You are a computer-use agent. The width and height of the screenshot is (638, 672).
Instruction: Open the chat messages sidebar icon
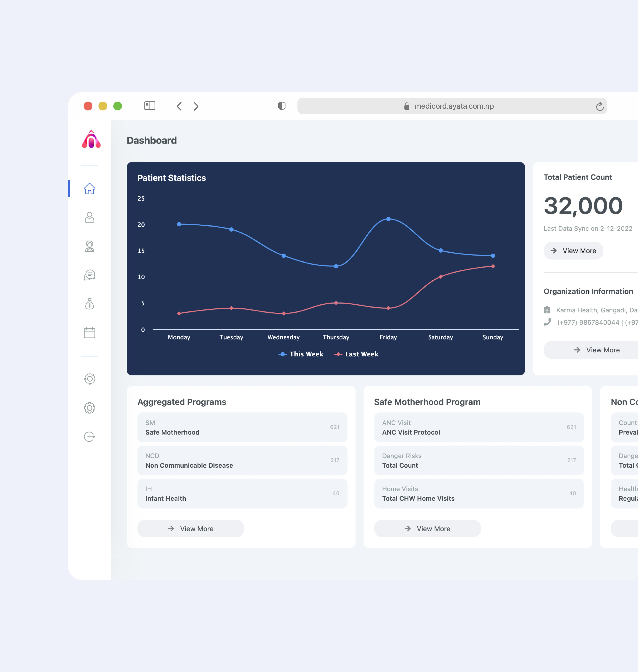point(89,275)
